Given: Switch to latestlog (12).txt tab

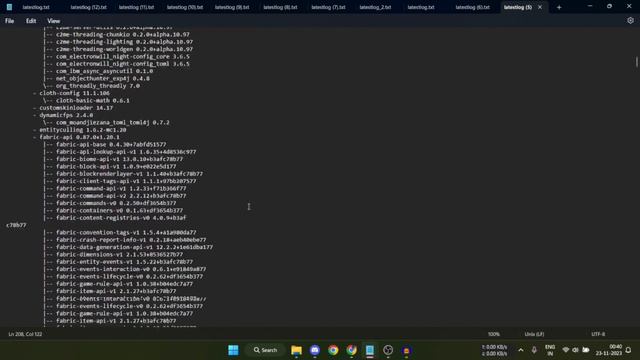Looking at the screenshot, I should pos(88,7).
